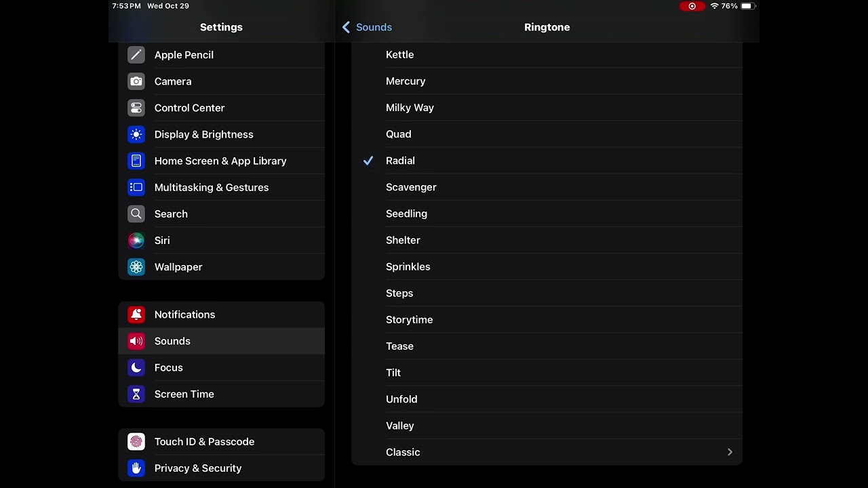Open Search settings label
868x488 pixels.
[x=171, y=213]
